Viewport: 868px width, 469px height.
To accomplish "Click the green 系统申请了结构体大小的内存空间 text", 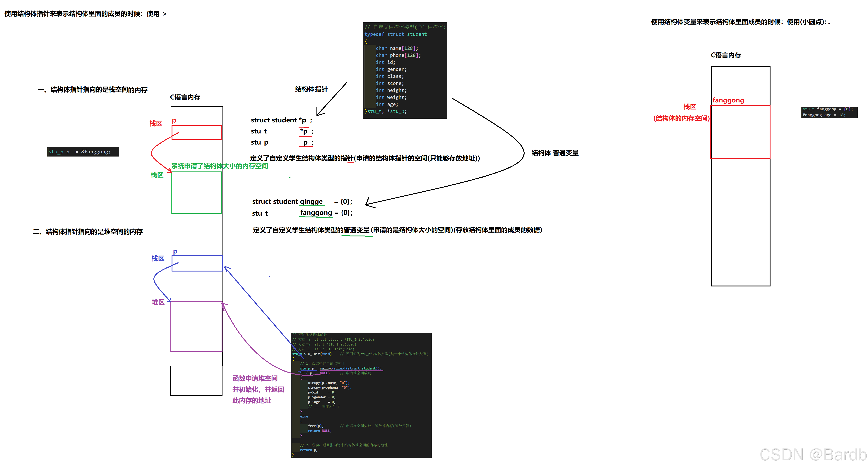I will 220,166.
